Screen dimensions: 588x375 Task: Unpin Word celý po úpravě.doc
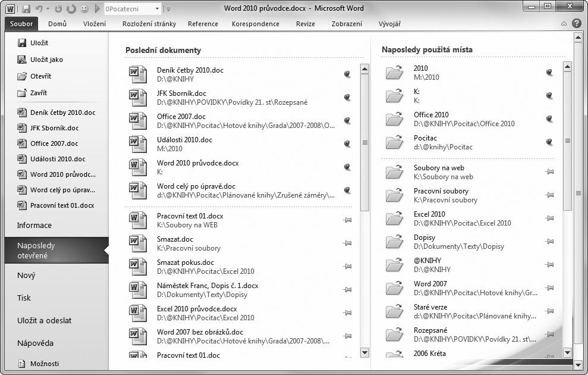point(347,190)
